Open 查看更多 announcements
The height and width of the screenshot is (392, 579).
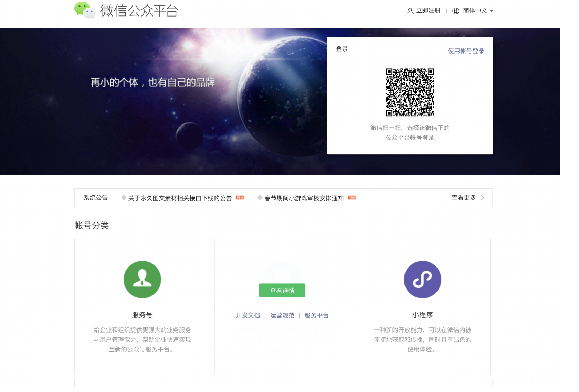coord(463,198)
